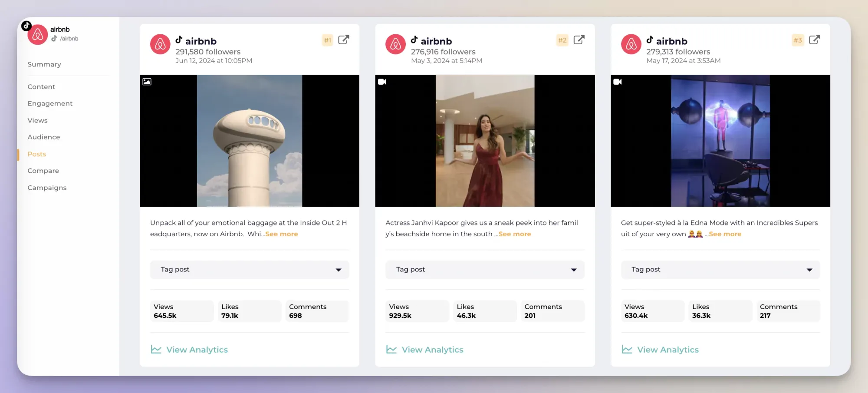Open the Content section

[41, 87]
